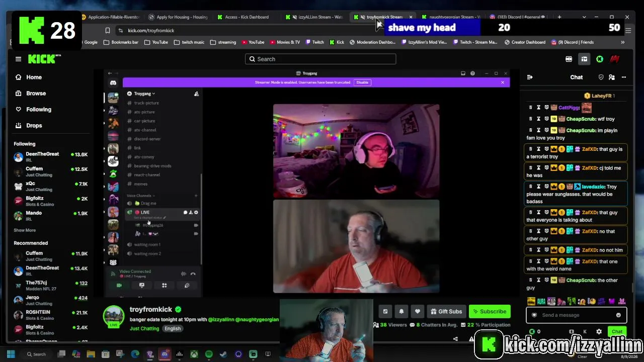Go to Kick Home
Viewport: 644px width, 362px height.
pyautogui.click(x=29, y=77)
